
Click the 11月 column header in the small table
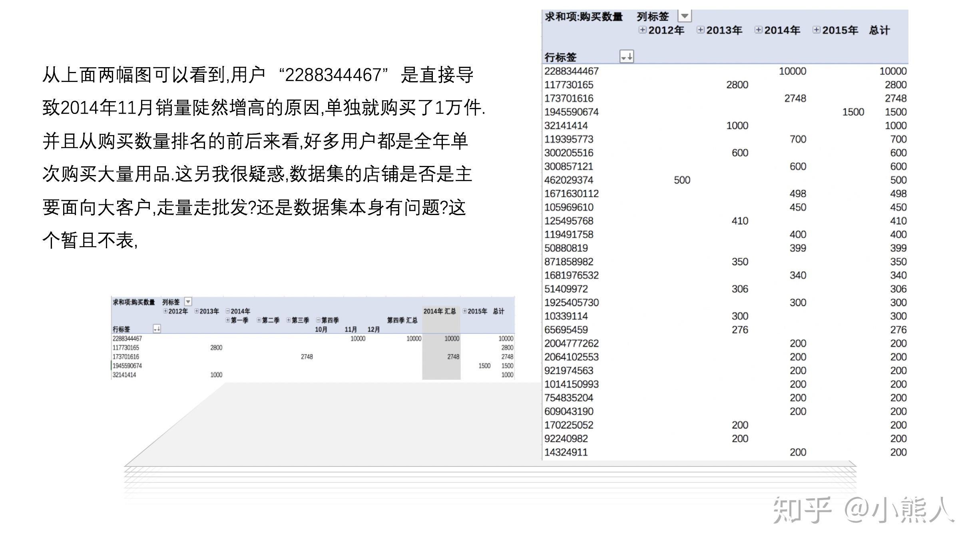click(x=351, y=329)
